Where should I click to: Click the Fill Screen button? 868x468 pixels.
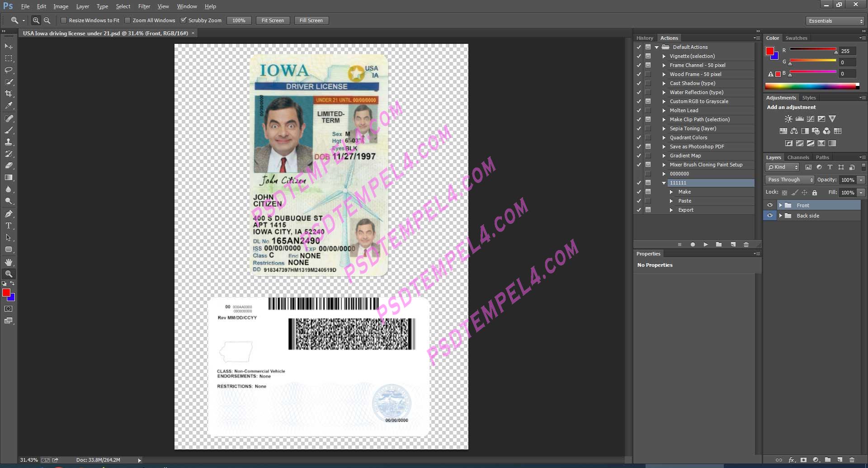(311, 20)
